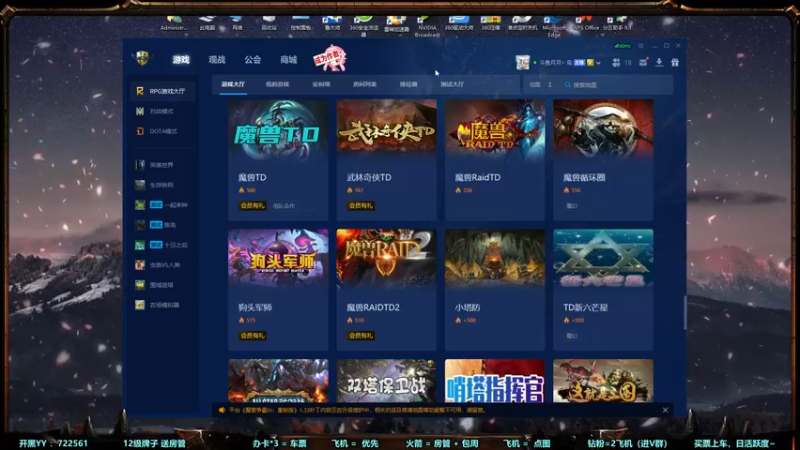Click the 魔兽TD title text
800x450 pixels.
coord(252,178)
